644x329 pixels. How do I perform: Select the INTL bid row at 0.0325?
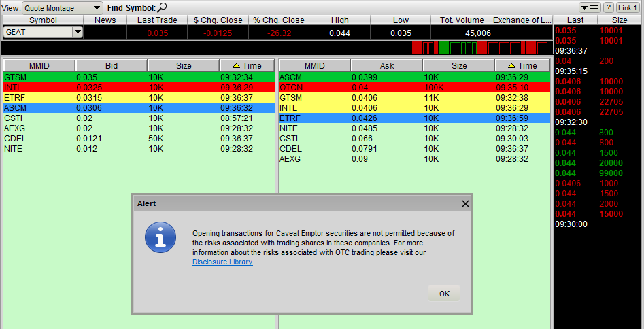(x=139, y=88)
